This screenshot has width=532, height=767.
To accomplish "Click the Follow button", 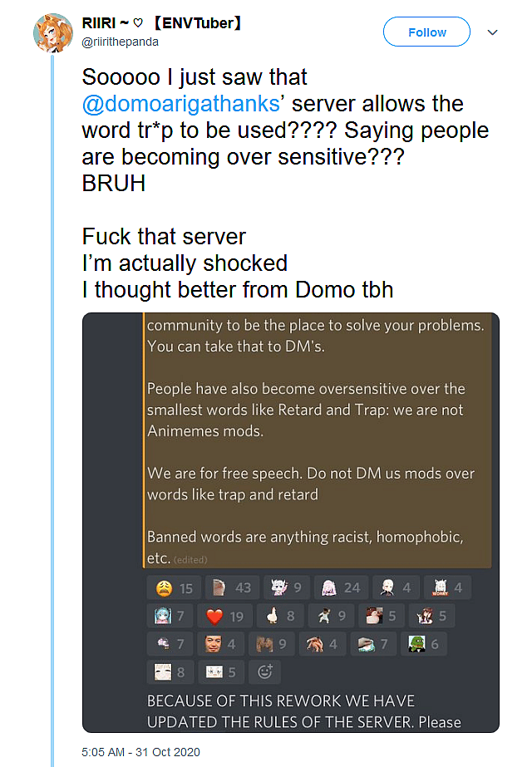I will [426, 32].
